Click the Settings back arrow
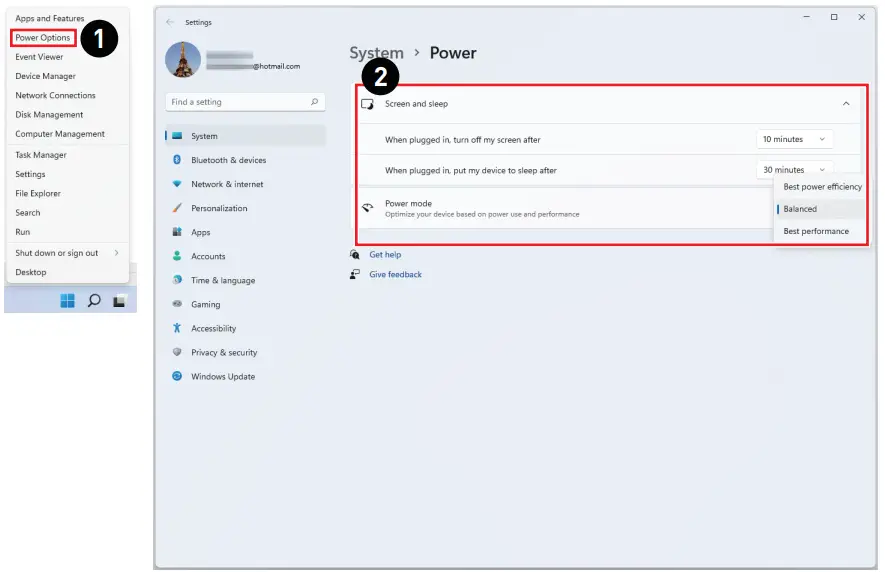The height and width of the screenshot is (572, 885). [170, 22]
